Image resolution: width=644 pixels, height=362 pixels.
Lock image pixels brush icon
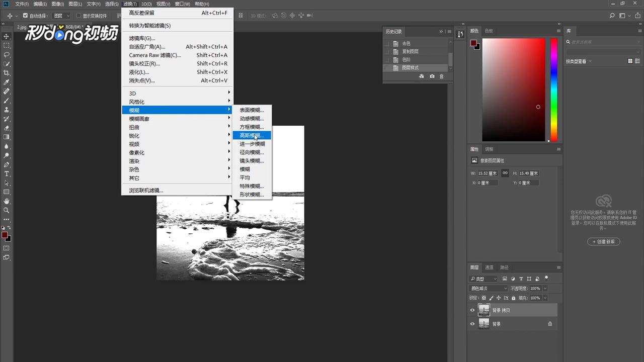(491, 298)
